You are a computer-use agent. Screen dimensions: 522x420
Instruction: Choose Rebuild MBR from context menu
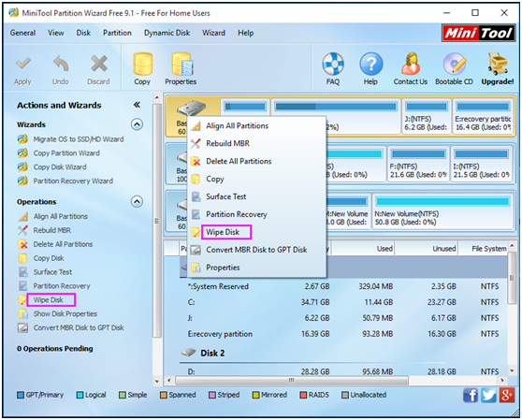(x=256, y=143)
